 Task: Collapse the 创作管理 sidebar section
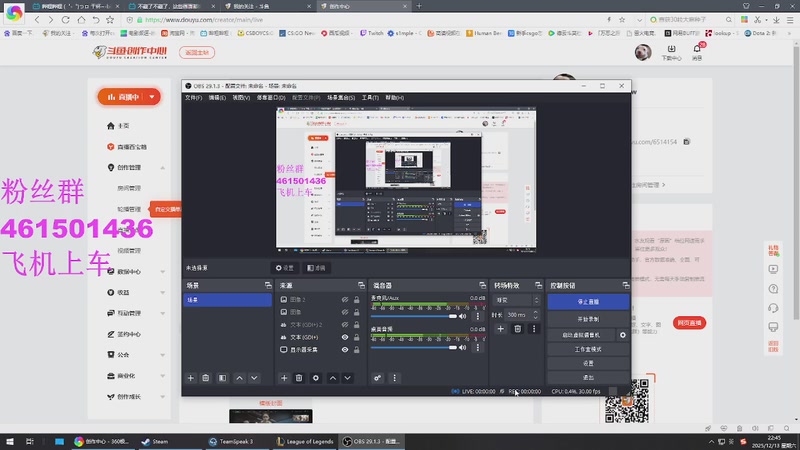163,168
